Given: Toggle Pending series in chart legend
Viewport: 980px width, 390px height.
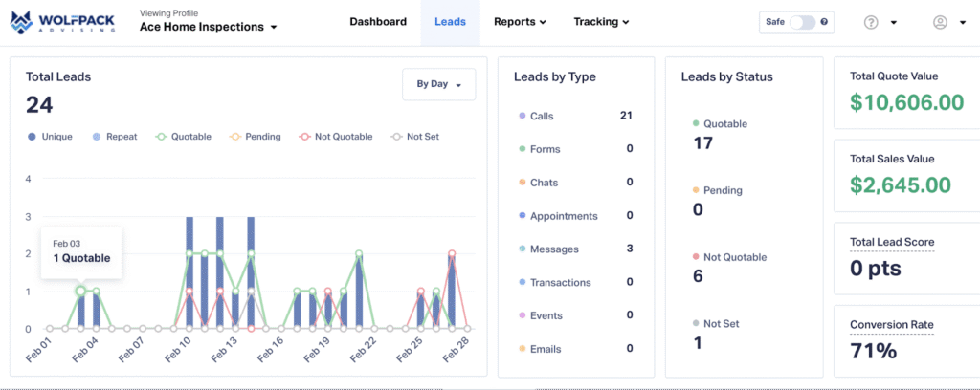Looking at the screenshot, I should click(255, 136).
